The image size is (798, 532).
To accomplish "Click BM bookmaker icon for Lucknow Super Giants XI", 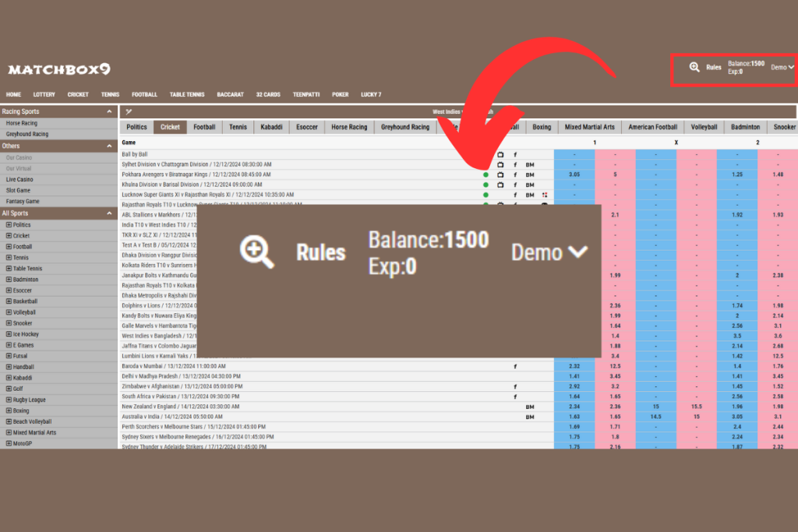I will pos(530,195).
